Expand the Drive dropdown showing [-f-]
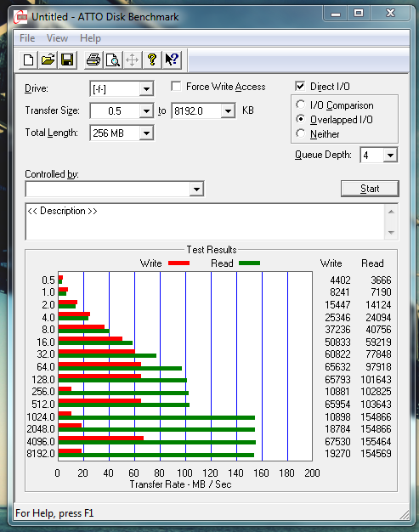Screen dimensions: 419x532 pyautogui.click(x=146, y=89)
